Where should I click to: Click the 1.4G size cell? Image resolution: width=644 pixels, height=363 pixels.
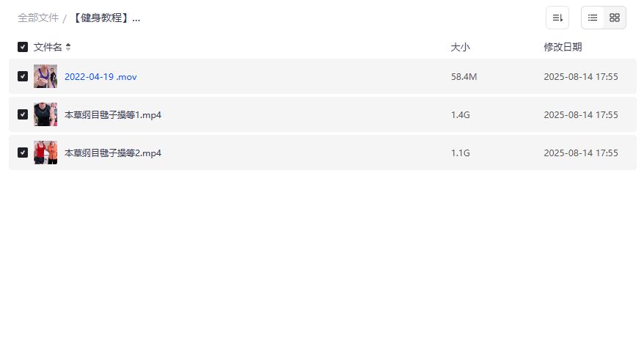click(x=460, y=114)
